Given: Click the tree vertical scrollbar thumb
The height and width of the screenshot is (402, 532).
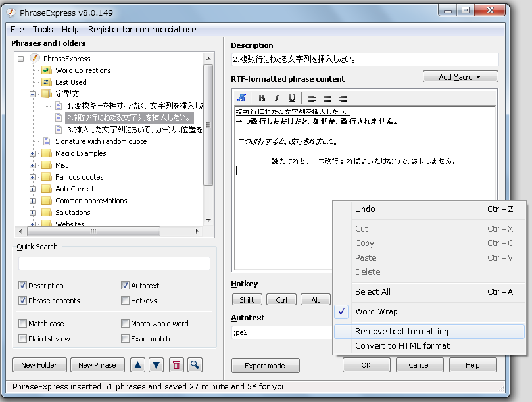Looking at the screenshot, I should click(208, 125).
